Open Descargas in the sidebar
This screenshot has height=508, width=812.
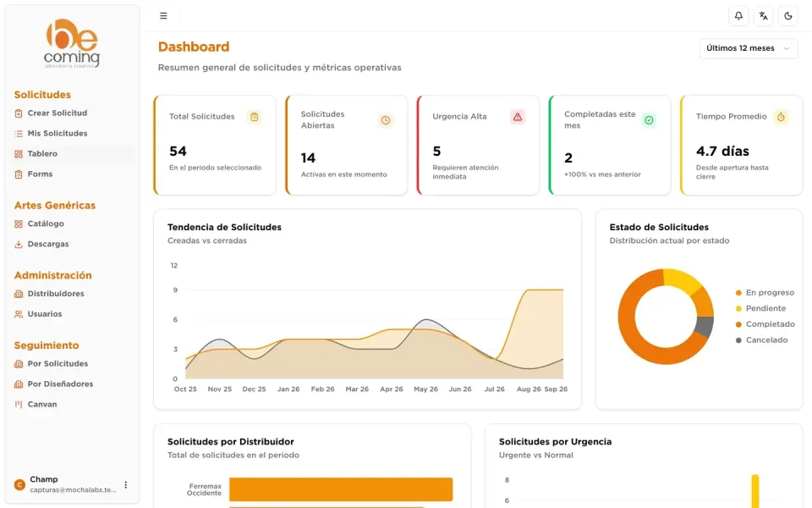(x=73, y=244)
